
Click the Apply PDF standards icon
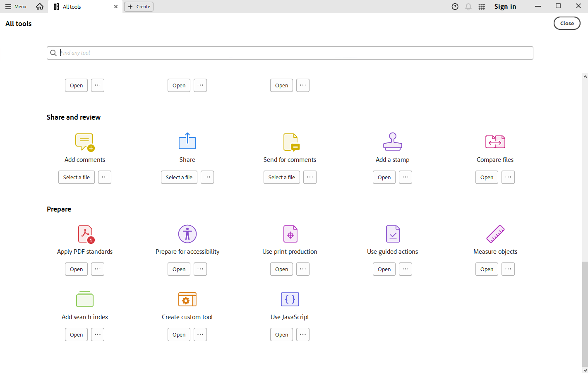pyautogui.click(x=86, y=234)
